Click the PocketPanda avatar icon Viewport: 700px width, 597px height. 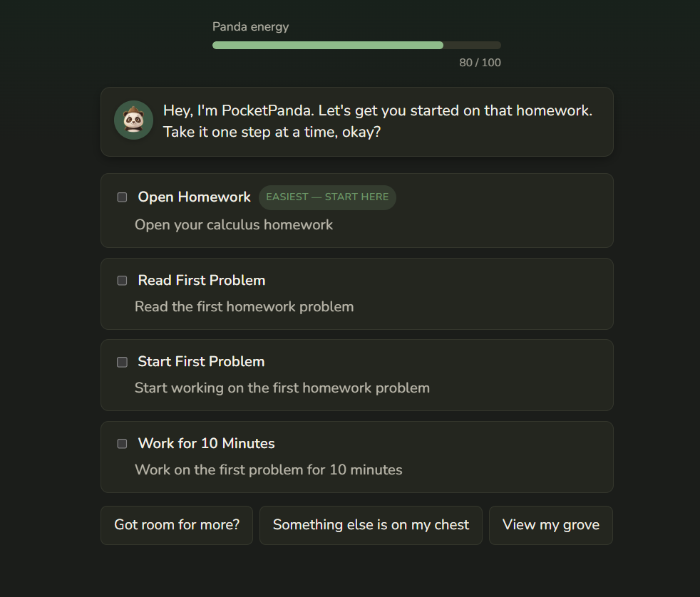[x=133, y=120]
